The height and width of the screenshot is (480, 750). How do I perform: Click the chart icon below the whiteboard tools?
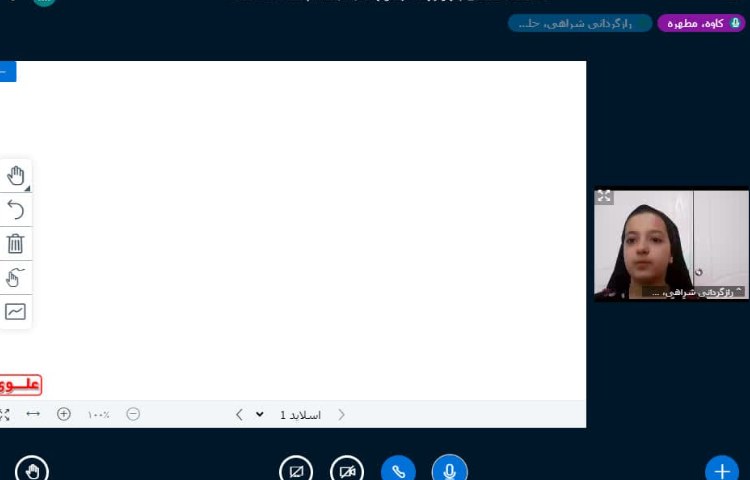(x=15, y=311)
